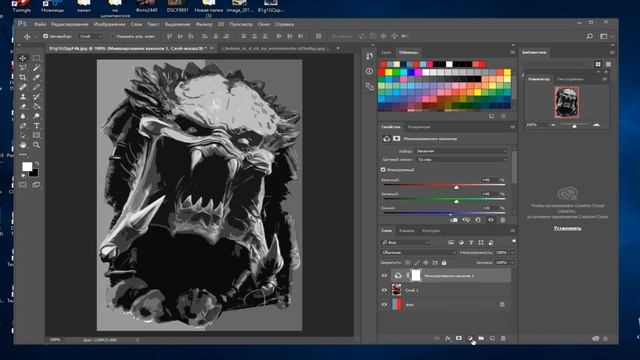Open the layer opacity dropdown arrow
Screen dimensions: 640x360
point(512,253)
